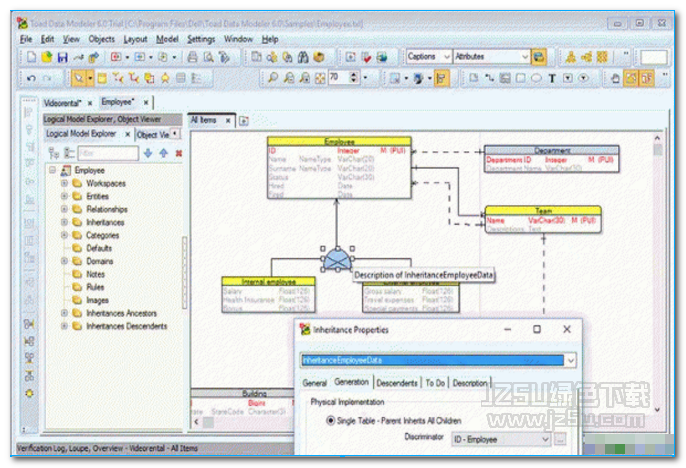The image size is (686, 468).
Task: Save the model with the floppy disk icon
Action: pos(62,57)
